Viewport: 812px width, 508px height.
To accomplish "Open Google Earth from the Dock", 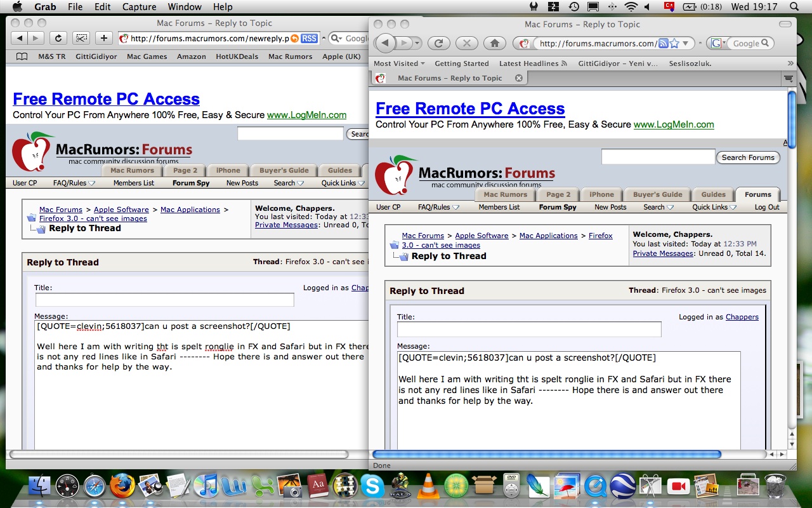I will 624,486.
